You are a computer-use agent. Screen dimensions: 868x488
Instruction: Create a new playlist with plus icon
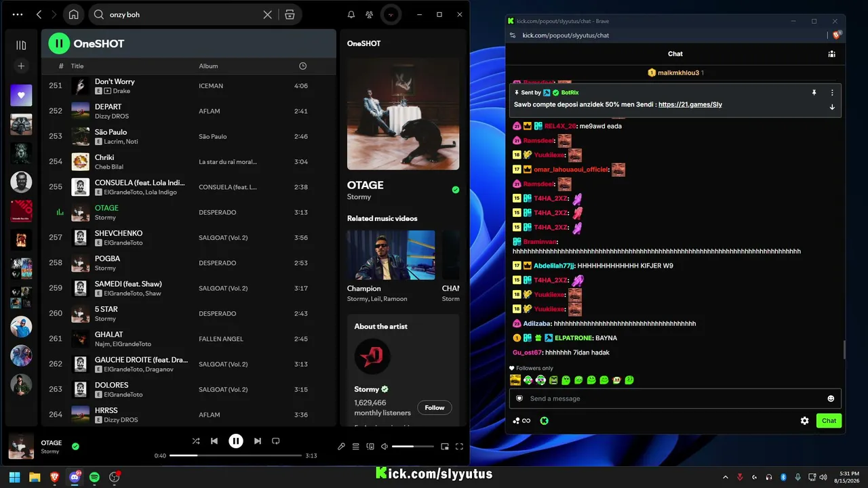[21, 66]
